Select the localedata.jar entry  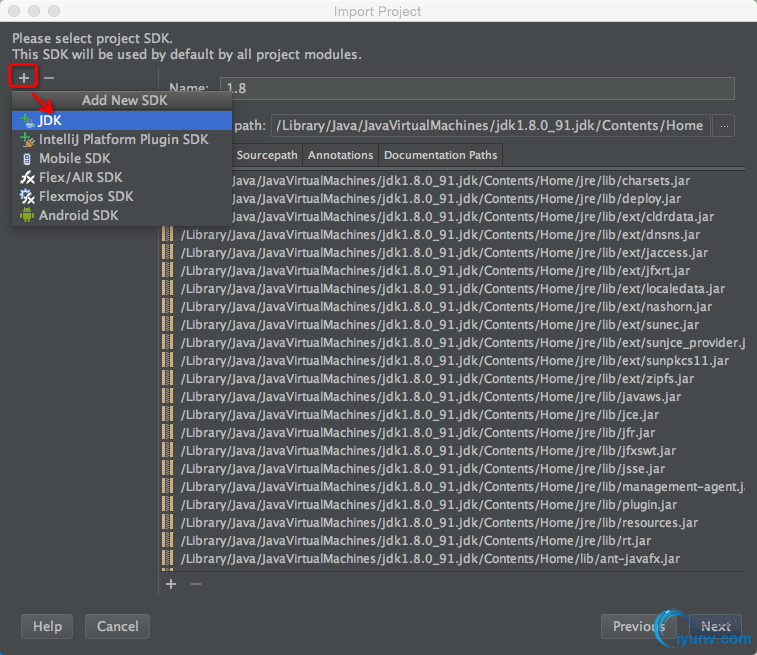[454, 289]
